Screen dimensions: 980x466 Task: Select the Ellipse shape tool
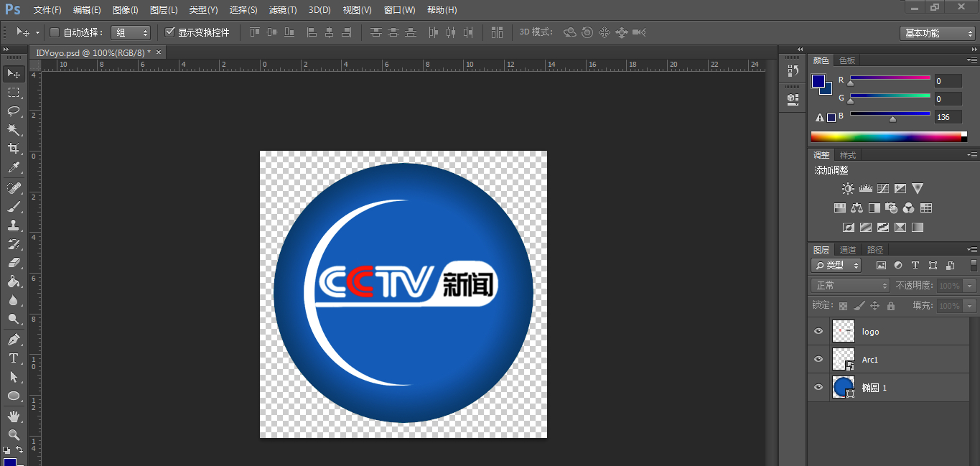(x=14, y=396)
